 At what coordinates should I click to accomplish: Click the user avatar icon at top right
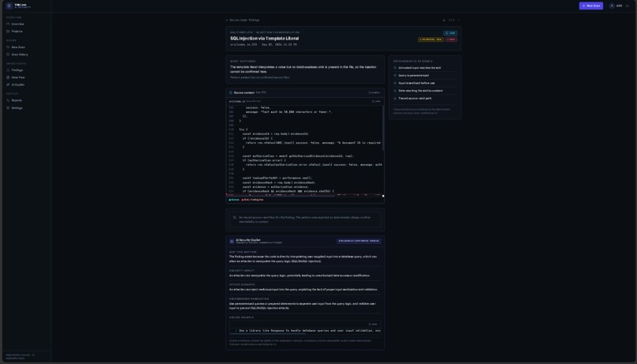[612, 6]
